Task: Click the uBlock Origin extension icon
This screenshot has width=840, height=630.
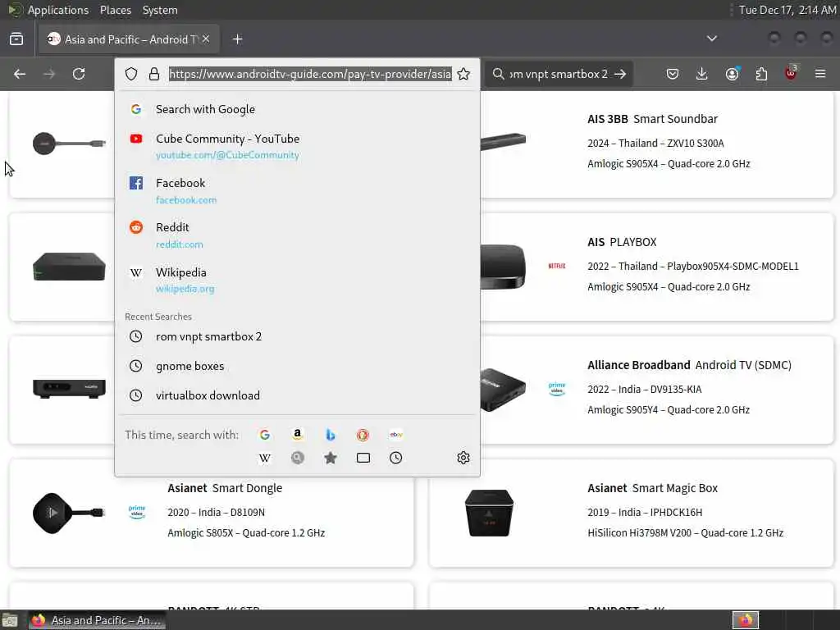Action: tap(791, 73)
